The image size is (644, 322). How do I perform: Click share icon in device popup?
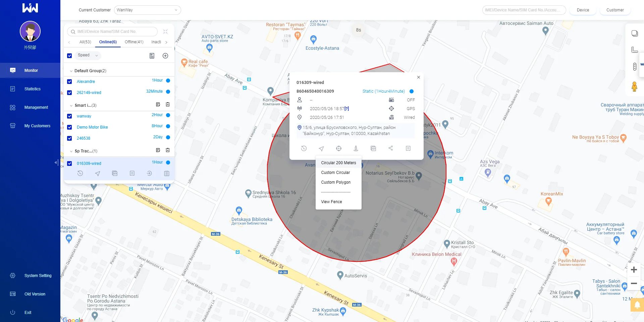[391, 148]
